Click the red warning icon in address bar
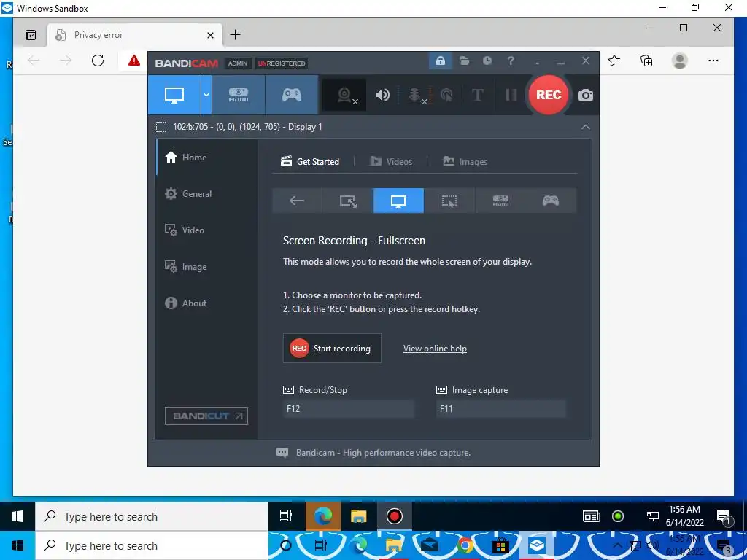Viewport: 747px width, 560px height. (x=134, y=61)
